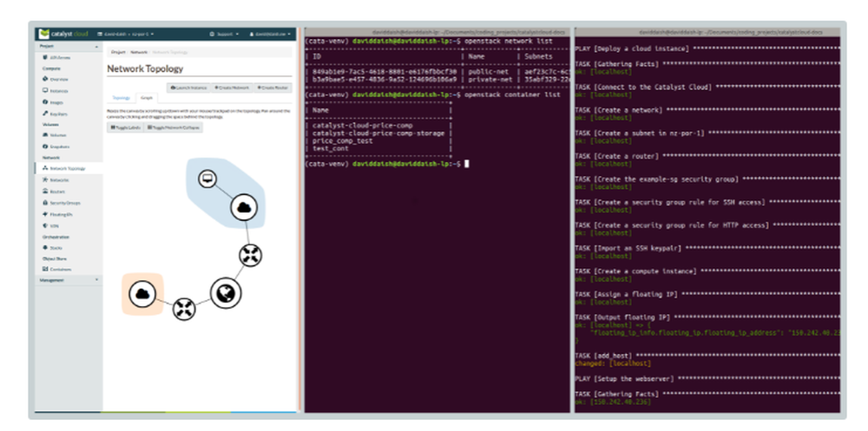Open Routers in the sidebar
This screenshot has width=868, height=431.
[54, 192]
